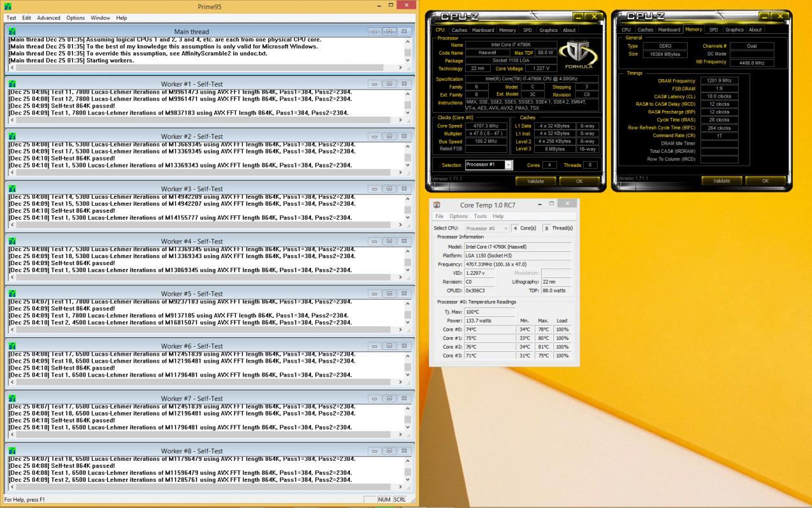Maximize the Worker #8 child window

[389, 451]
